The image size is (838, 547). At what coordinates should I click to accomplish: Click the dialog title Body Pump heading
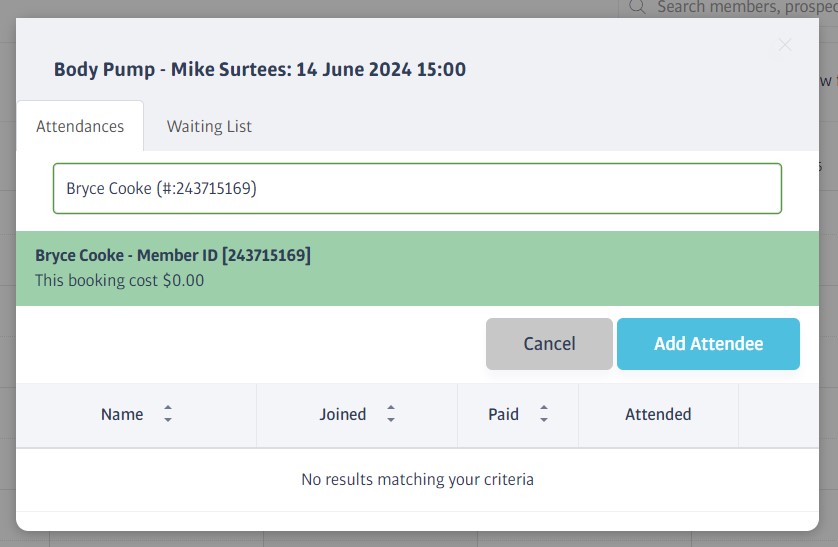click(260, 69)
